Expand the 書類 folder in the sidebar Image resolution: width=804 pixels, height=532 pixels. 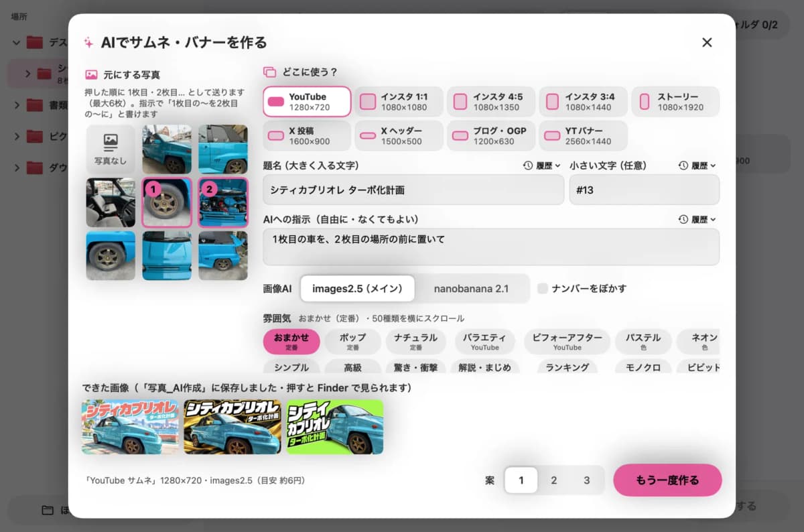[x=16, y=105]
